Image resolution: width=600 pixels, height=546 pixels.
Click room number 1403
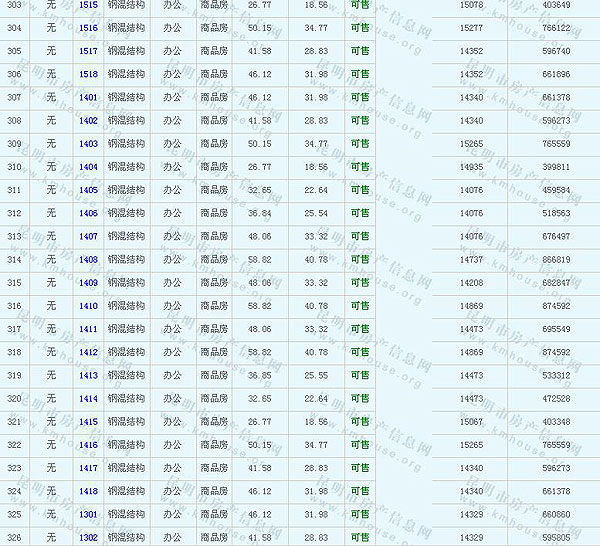coord(88,144)
